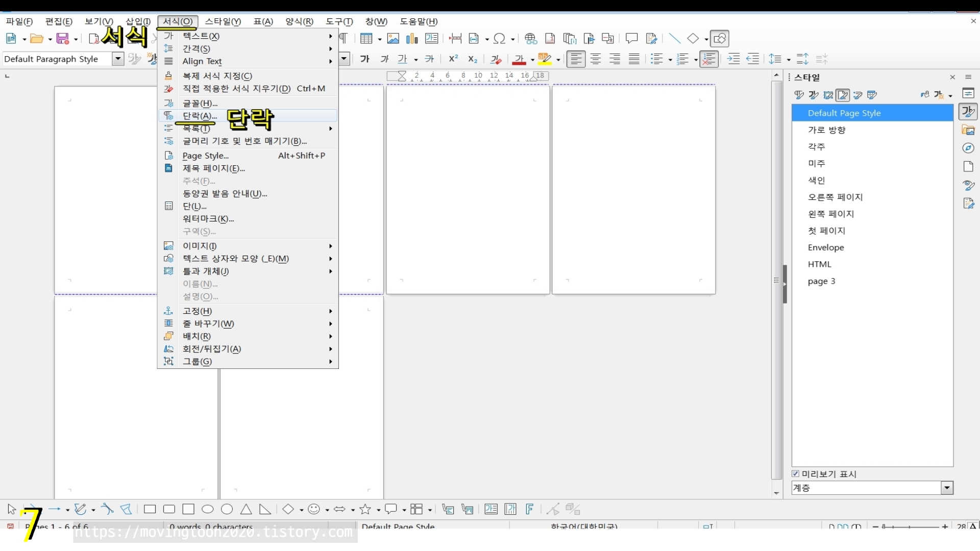Show Character Styles in the Styles panel
The image size is (980, 551).
[814, 95]
